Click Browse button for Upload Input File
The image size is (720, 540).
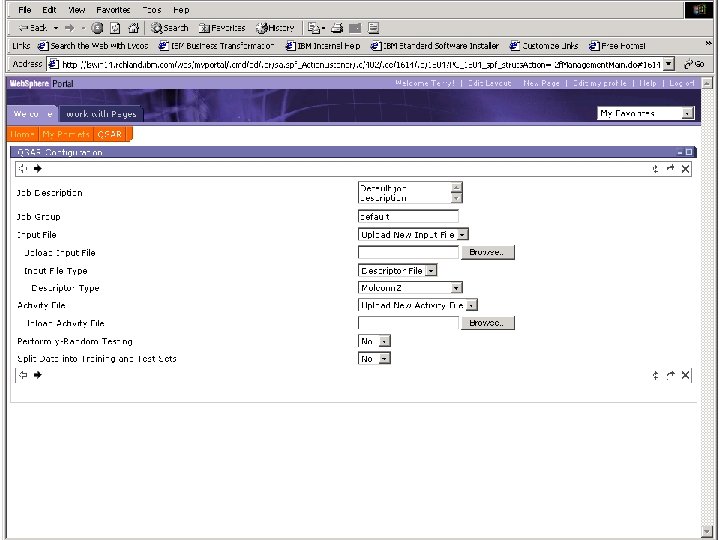pos(488,252)
